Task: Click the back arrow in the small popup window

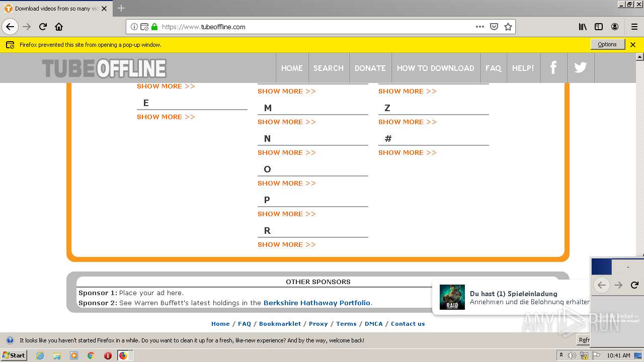Action: point(601,285)
